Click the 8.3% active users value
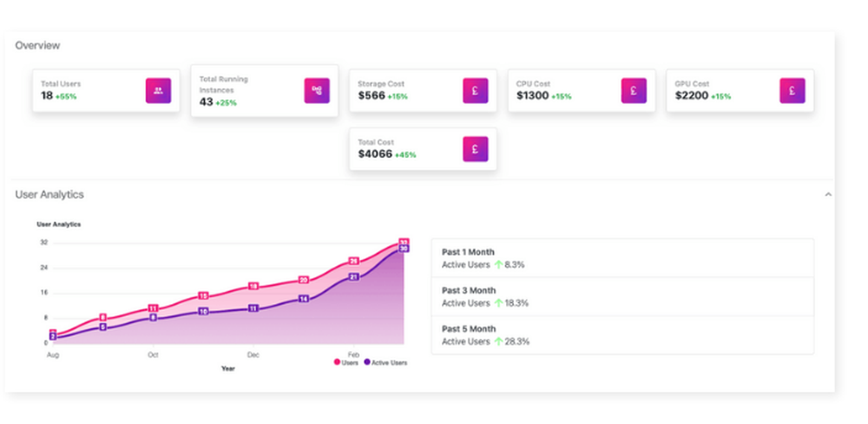The image size is (868, 424). pos(514,264)
